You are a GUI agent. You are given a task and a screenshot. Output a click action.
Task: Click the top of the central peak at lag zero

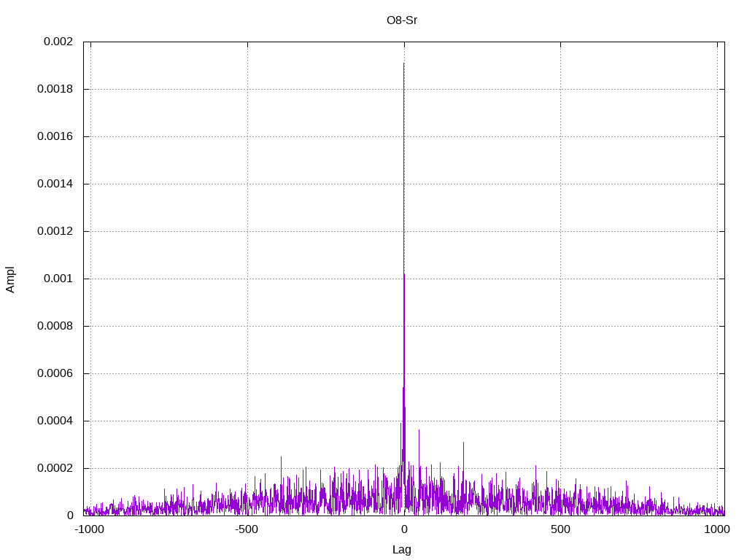(404, 64)
